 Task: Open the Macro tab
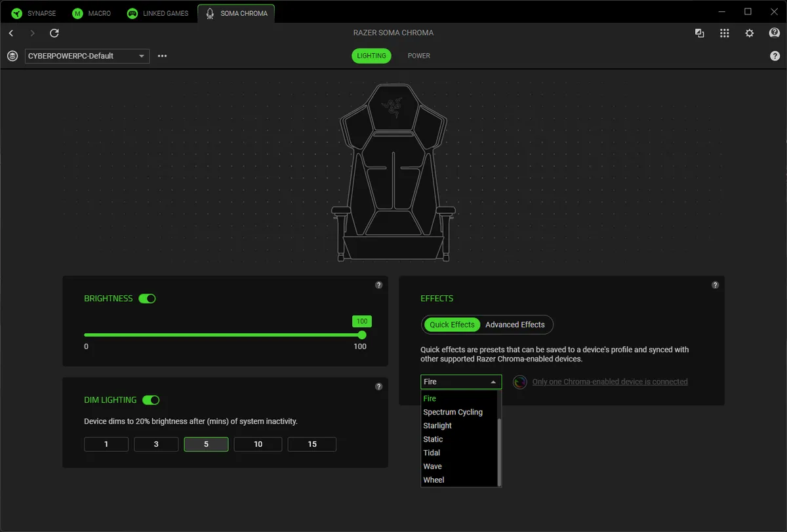click(93, 13)
